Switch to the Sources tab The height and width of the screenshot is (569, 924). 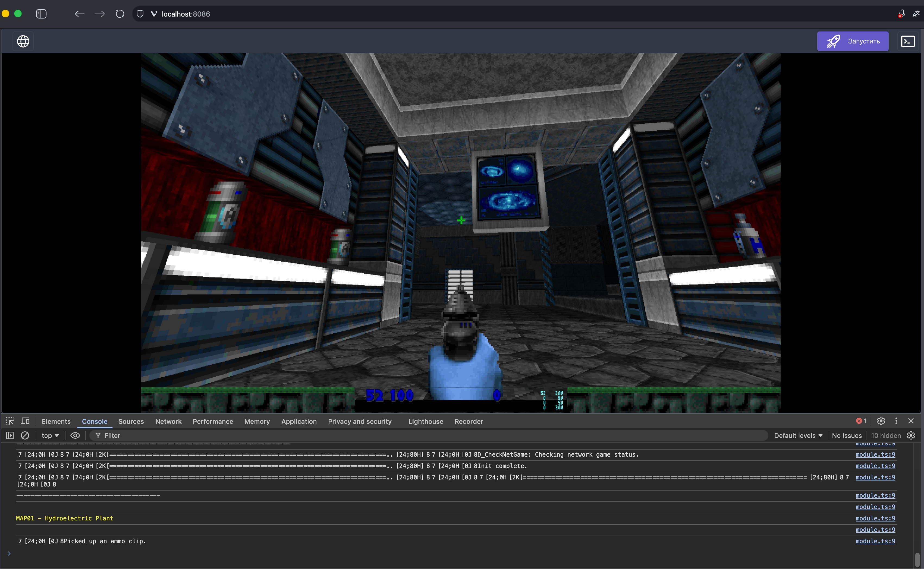131,422
